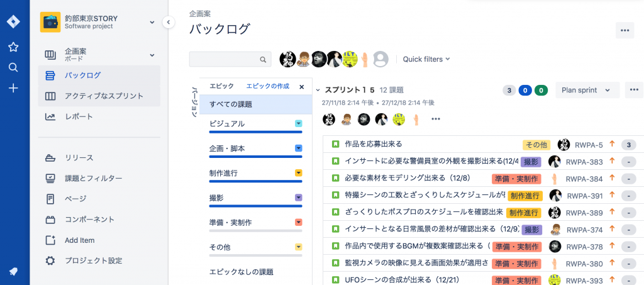Click the エピックの作成 link
The image size is (644, 285).
click(x=267, y=86)
